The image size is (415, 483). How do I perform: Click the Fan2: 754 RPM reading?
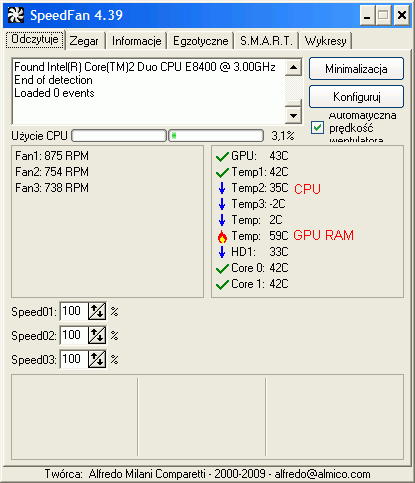[52, 172]
